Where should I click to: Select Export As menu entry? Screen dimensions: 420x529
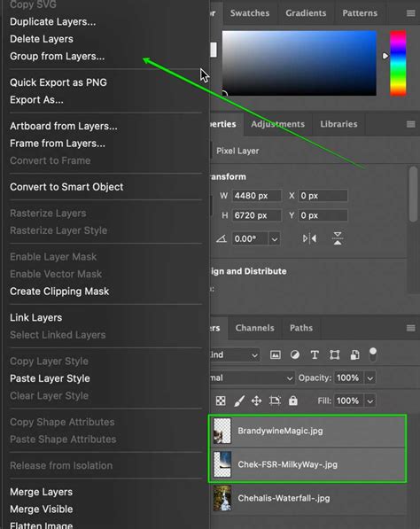pos(36,100)
